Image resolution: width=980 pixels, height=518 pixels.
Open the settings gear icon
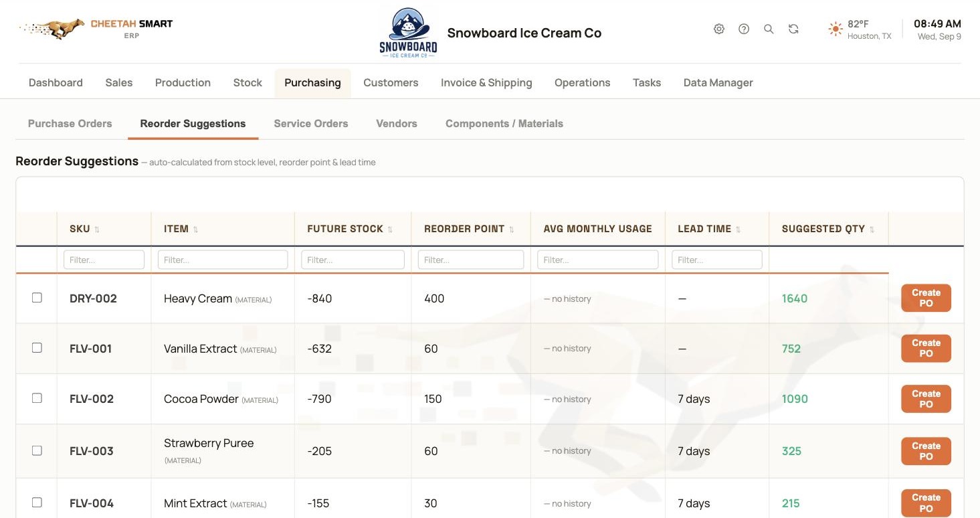[x=719, y=29]
